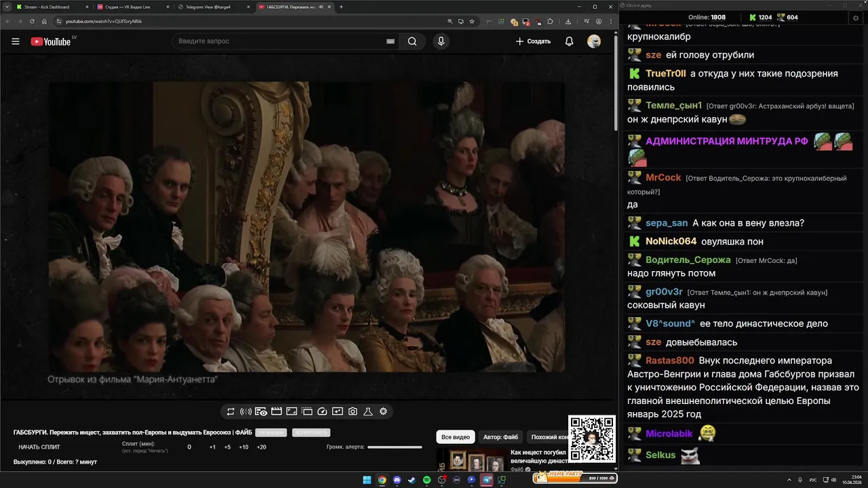Open the tab search dropdown arrow
The image size is (868, 488).
coord(7,7)
